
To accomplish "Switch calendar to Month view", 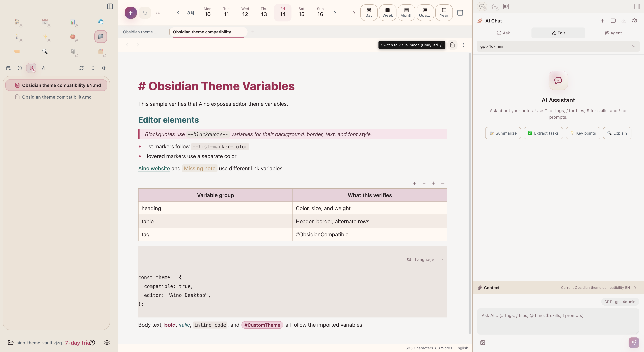I will [x=406, y=13].
